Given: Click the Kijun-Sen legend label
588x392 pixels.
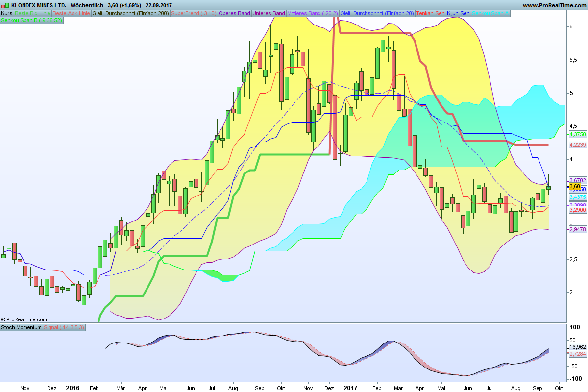Looking at the screenshot, I should [x=458, y=13].
